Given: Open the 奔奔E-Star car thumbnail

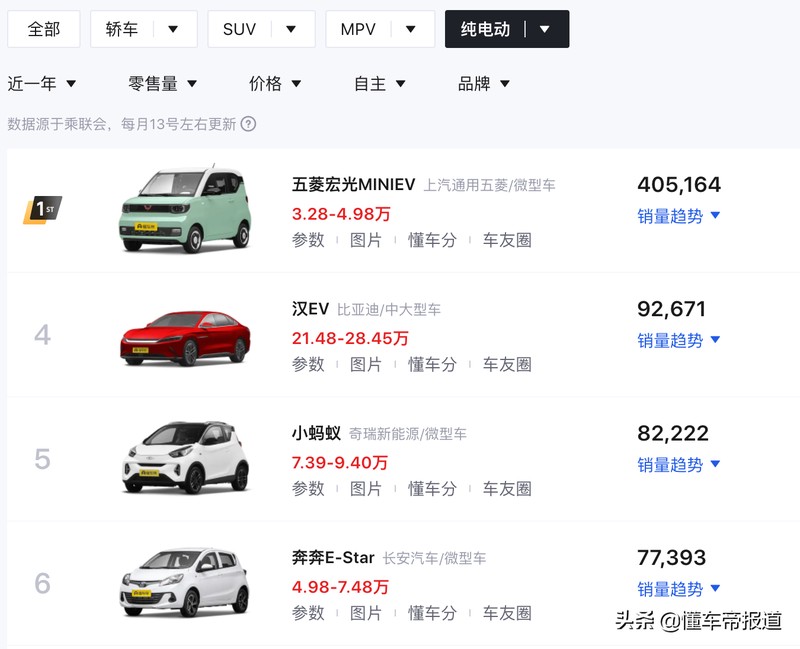Looking at the screenshot, I should point(185,582).
